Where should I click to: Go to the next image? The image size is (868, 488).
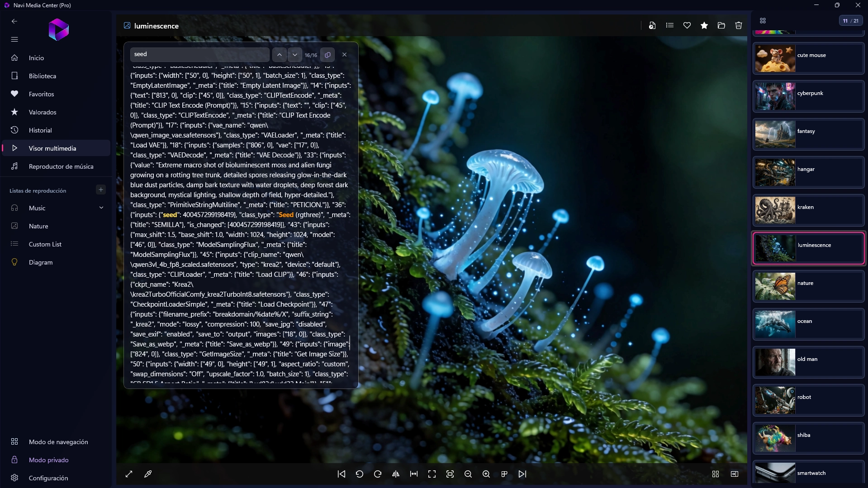522,474
